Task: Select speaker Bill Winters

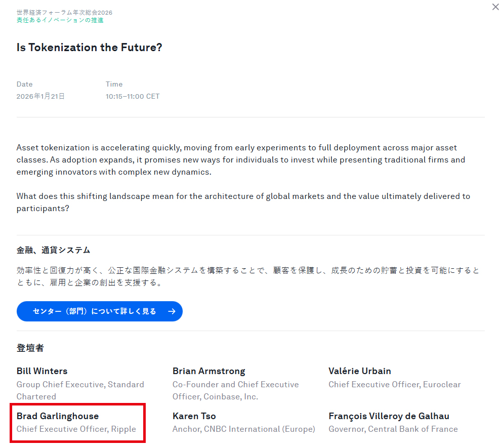Action: click(41, 371)
